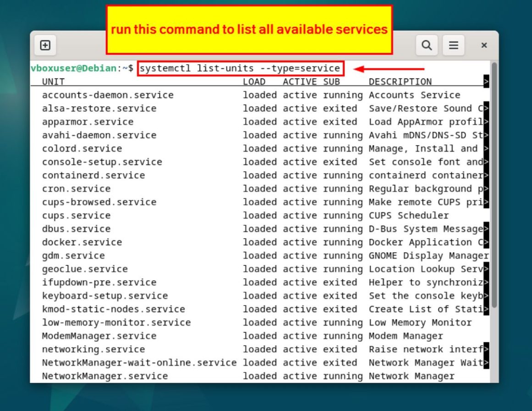This screenshot has height=411, width=532.
Task: Select the containerd.service entry
Action: tap(93, 175)
